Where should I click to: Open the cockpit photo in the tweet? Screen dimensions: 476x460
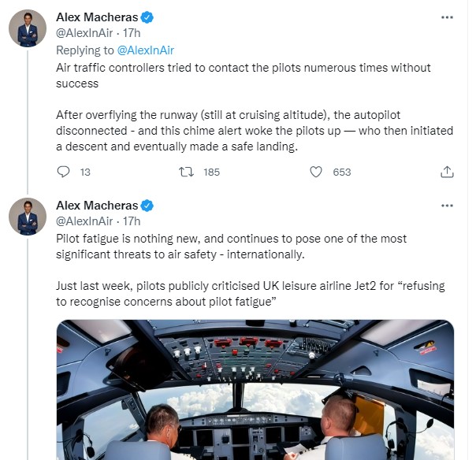coord(255,390)
